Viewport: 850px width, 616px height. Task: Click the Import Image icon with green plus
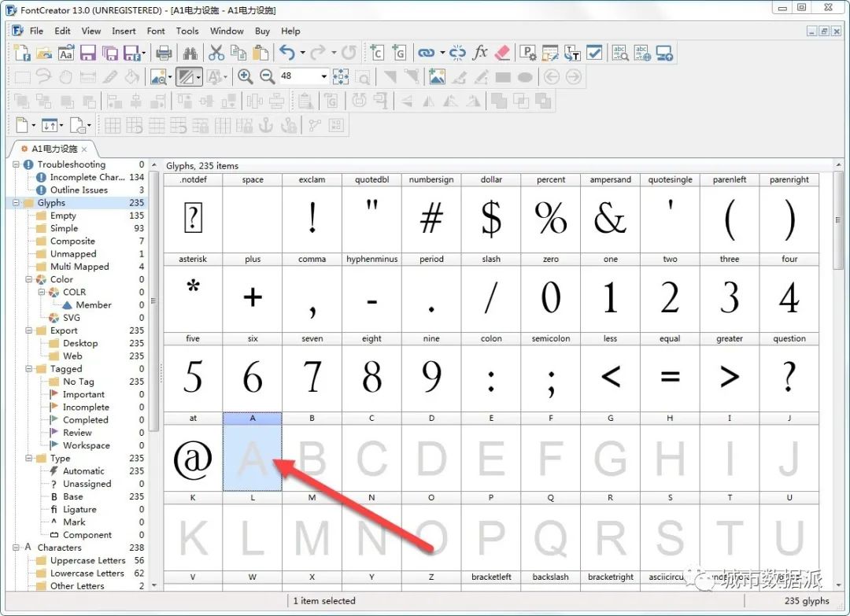point(436,76)
